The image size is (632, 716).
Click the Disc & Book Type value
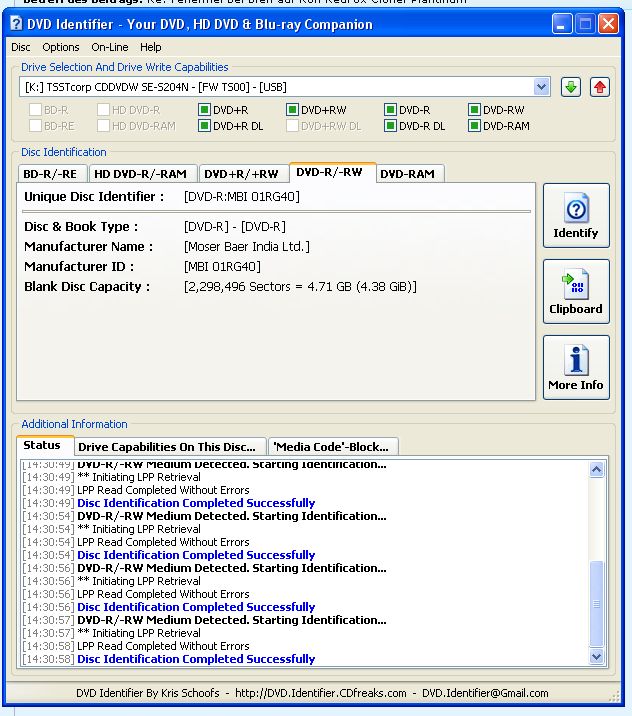(235, 226)
